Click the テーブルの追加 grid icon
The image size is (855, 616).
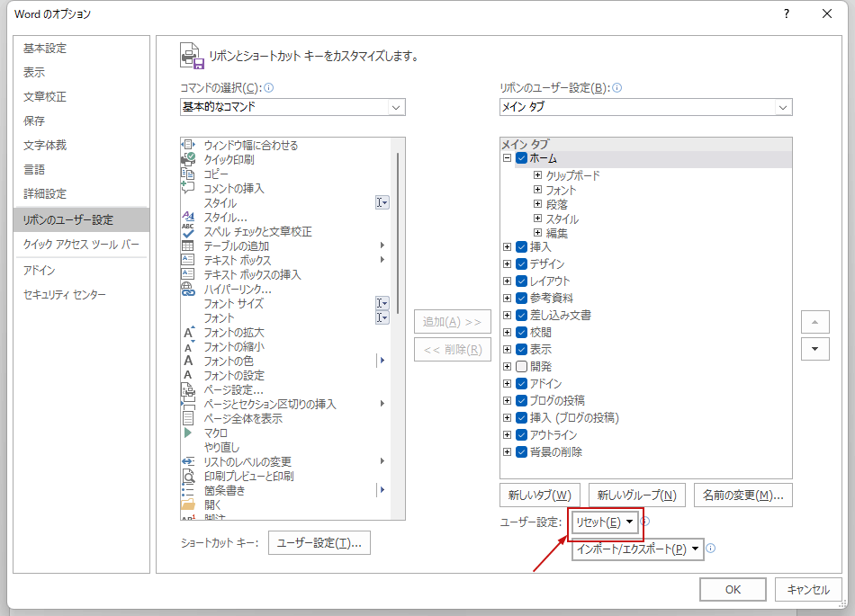pos(187,246)
